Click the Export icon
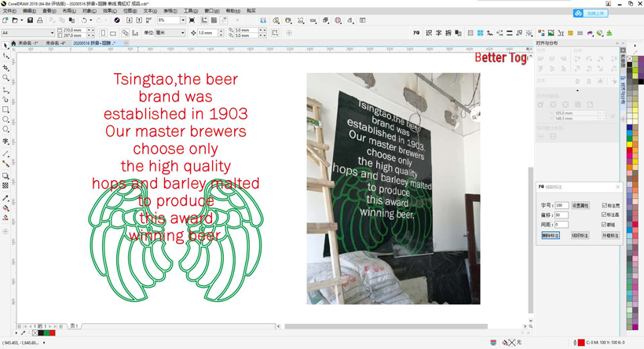Viewport: 644px width, 349px height. pyautogui.click(x=139, y=20)
